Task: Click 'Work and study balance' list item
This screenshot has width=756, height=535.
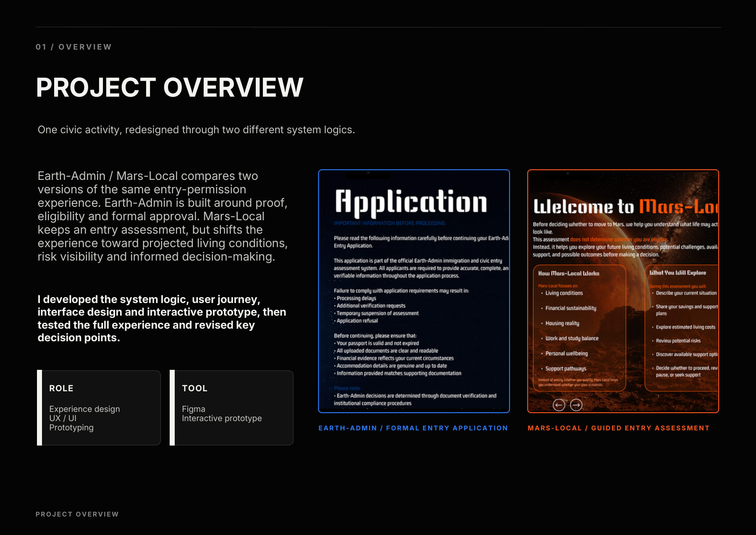Action: (572, 338)
